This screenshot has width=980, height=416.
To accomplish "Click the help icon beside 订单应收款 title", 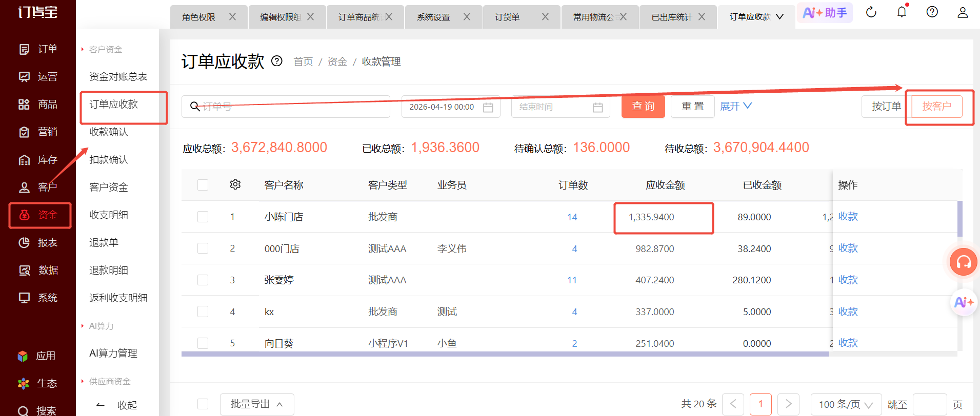I will tap(277, 61).
